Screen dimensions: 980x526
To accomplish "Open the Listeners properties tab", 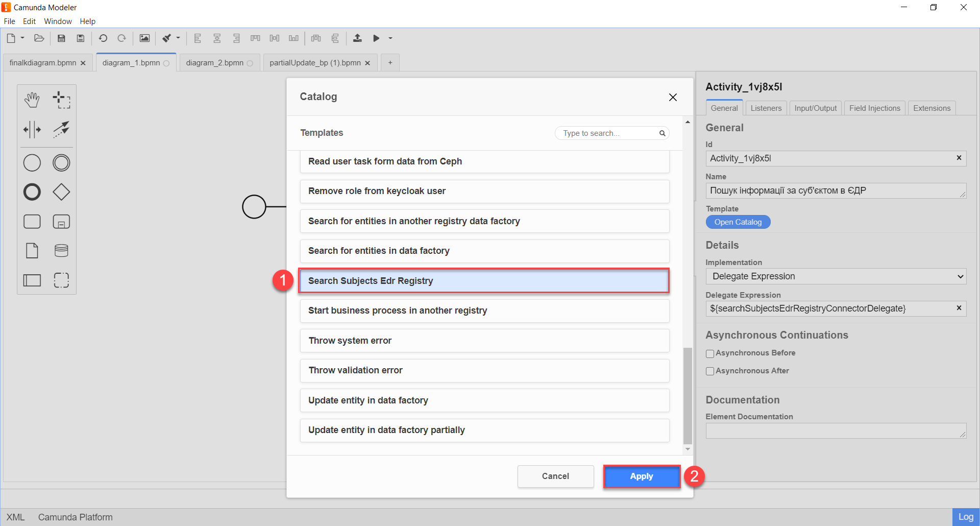I will [x=766, y=108].
